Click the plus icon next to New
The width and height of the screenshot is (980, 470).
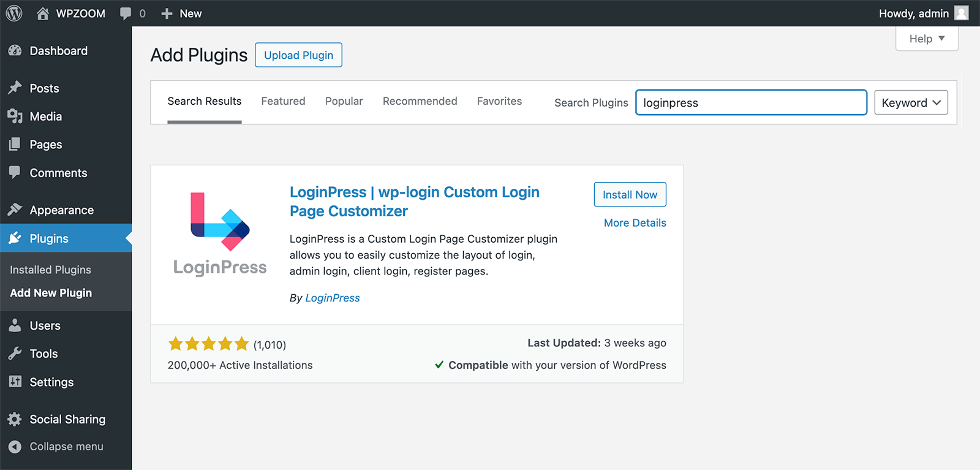[x=167, y=13]
